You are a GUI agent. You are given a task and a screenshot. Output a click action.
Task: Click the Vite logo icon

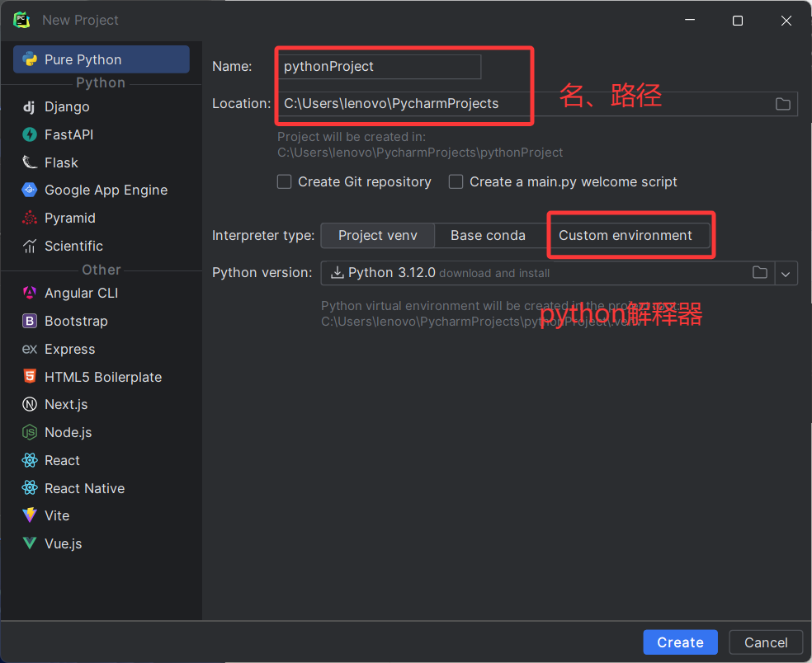tap(30, 515)
